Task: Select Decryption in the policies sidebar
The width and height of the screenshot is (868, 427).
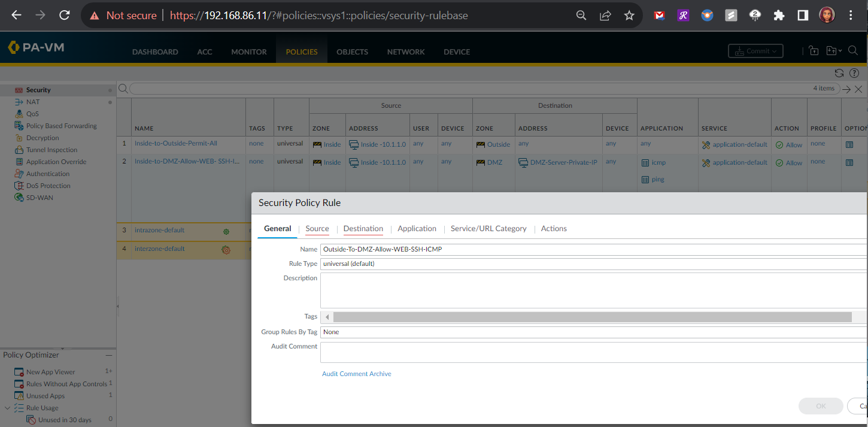Action: tap(43, 138)
